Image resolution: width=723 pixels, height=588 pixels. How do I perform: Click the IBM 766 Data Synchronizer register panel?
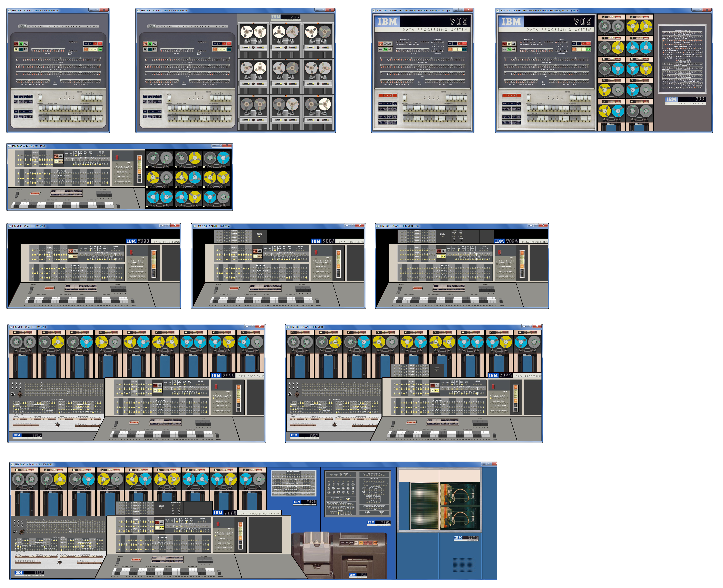pyautogui.click(x=682, y=59)
